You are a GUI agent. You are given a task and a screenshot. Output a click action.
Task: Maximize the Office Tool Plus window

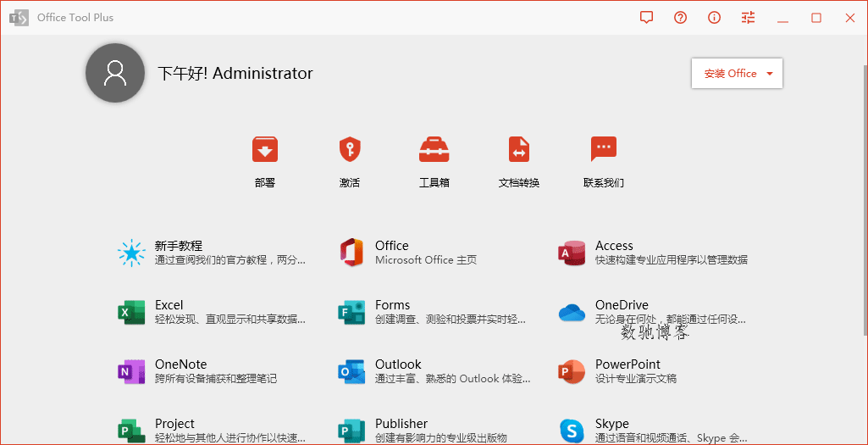(816, 18)
